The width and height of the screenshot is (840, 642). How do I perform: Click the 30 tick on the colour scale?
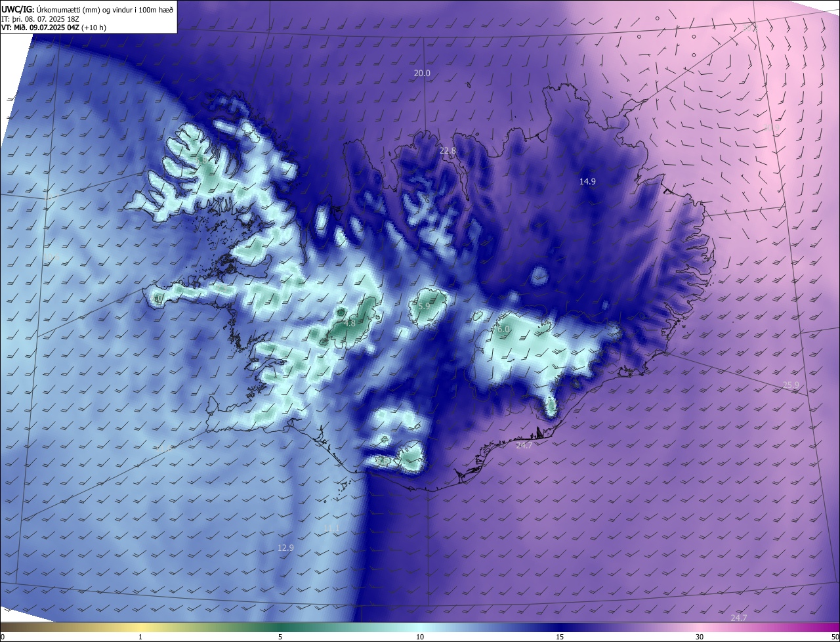[700, 637]
